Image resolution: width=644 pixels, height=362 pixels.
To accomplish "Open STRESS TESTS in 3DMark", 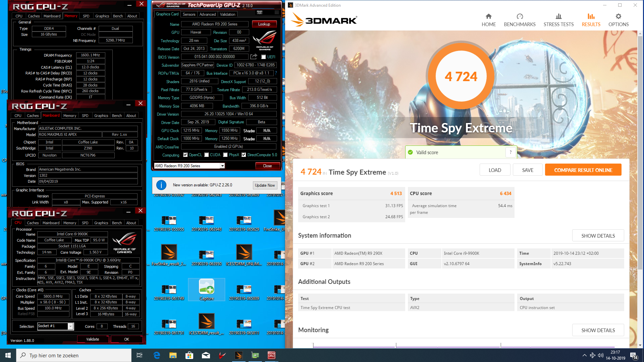I will pos(558,20).
